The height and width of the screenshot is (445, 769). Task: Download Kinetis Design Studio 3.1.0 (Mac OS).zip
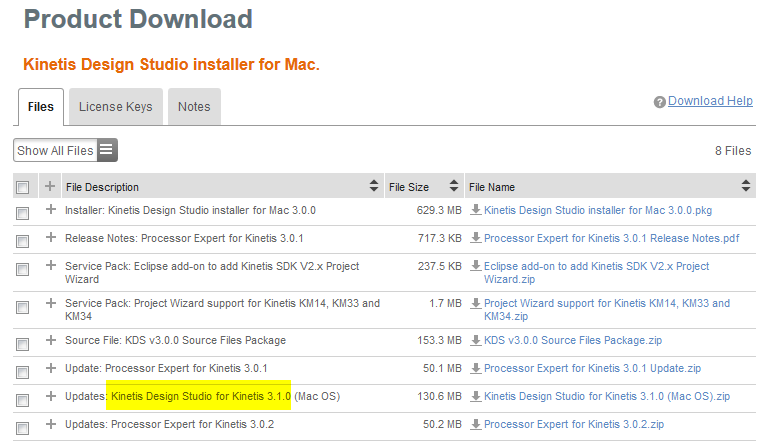607,396
